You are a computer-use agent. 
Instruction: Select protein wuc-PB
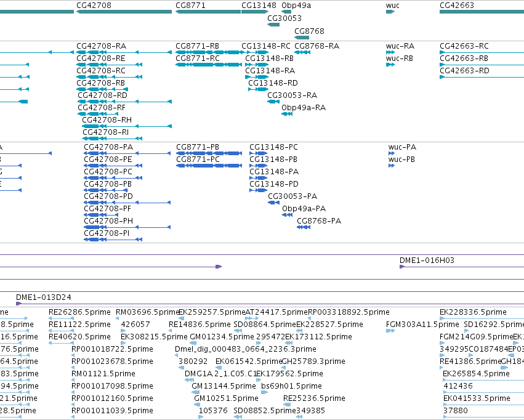coord(392,166)
